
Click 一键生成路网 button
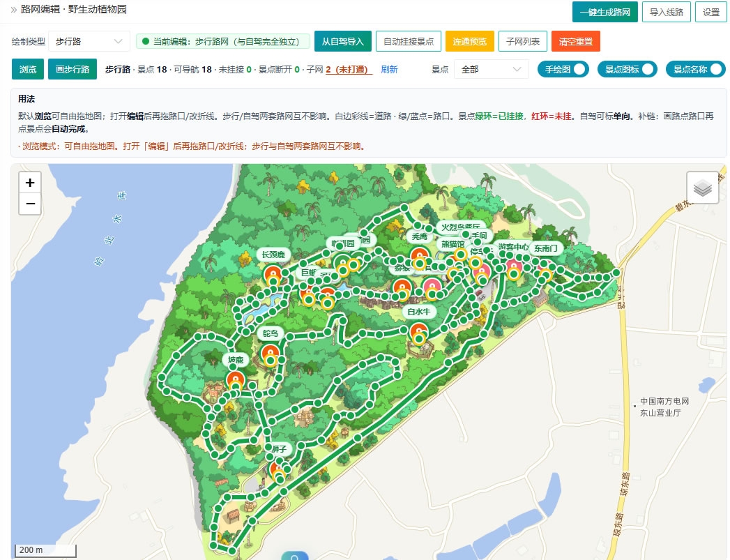pyautogui.click(x=604, y=12)
